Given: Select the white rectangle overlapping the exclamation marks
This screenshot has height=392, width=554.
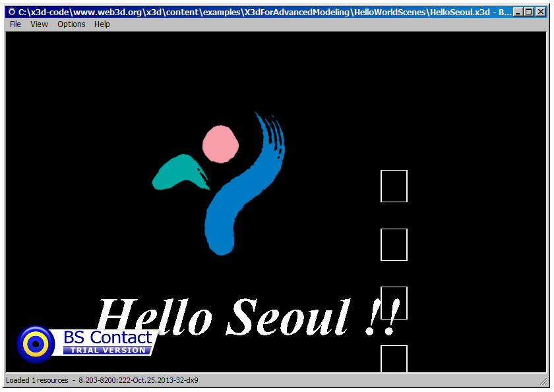Looking at the screenshot, I should click(x=394, y=302).
